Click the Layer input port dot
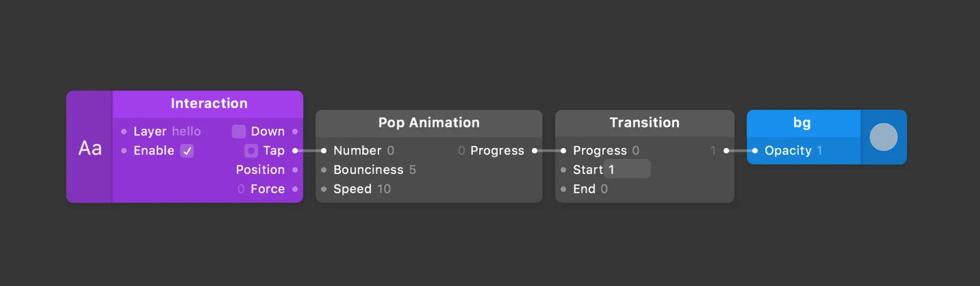This screenshot has width=980, height=286. [124, 132]
